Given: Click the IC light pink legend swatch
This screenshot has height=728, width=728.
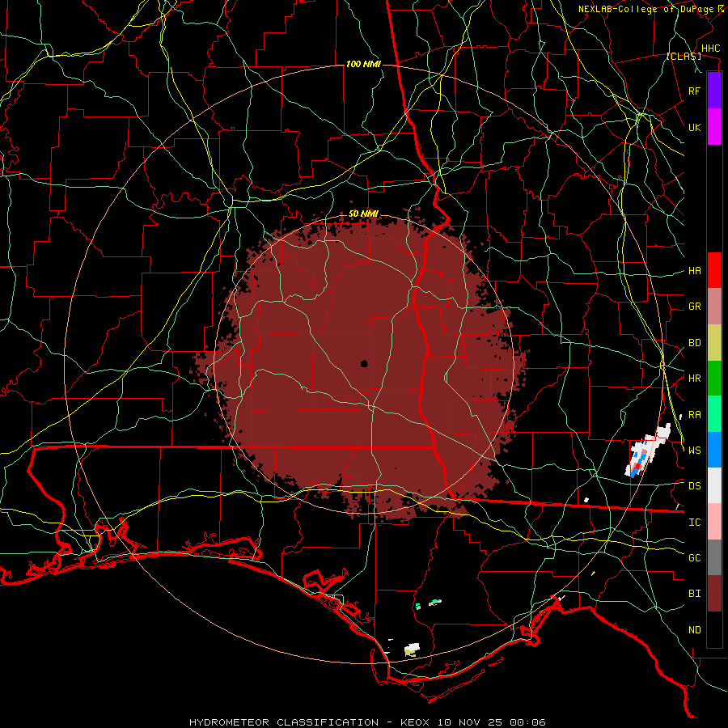Looking at the screenshot, I should pos(714,522).
